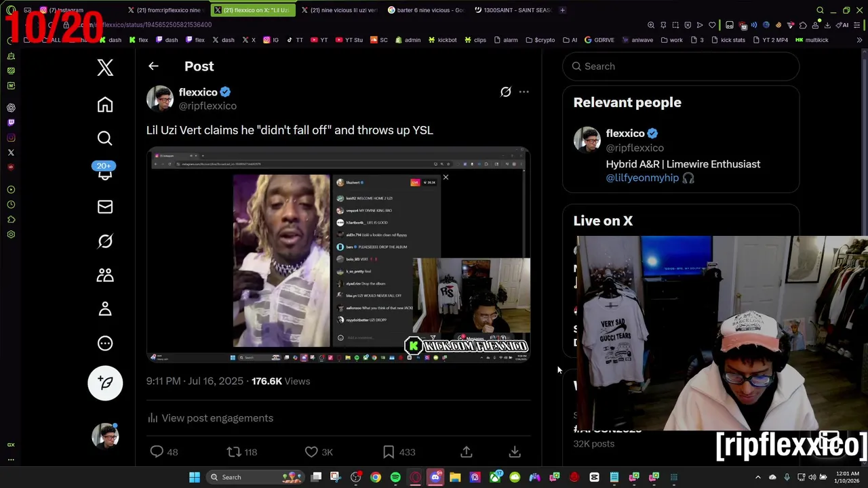This screenshot has height=488, width=868.
Task: Show hidden system tray icons chevron
Action: click(758, 477)
